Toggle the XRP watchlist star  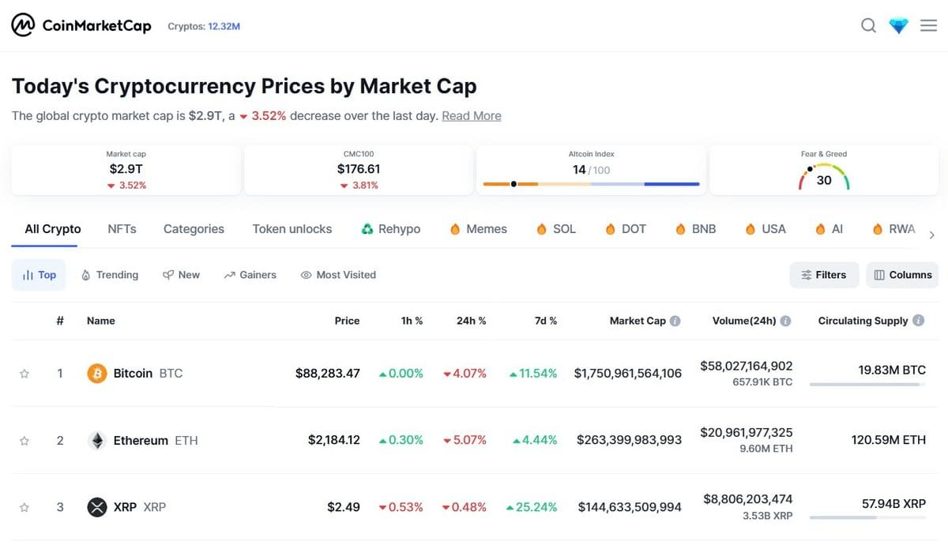click(24, 507)
